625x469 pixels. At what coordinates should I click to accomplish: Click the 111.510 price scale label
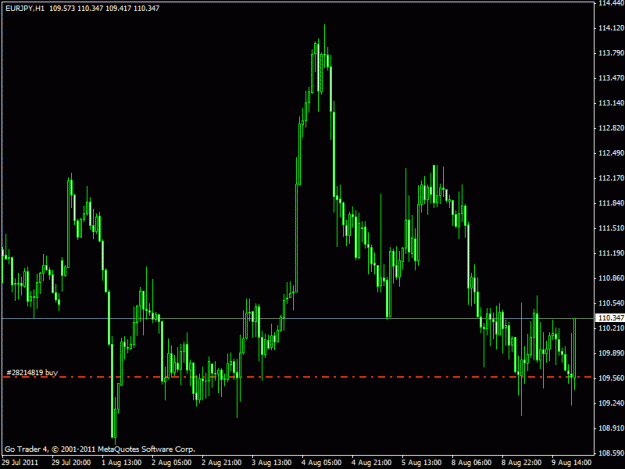pyautogui.click(x=611, y=228)
